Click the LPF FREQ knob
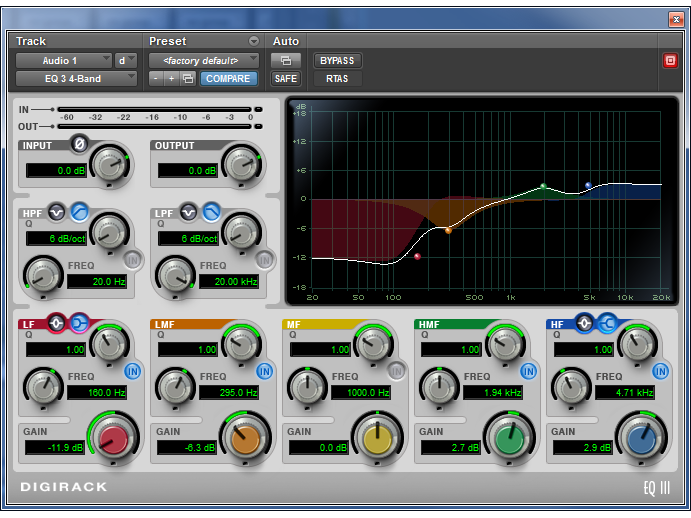Viewport: 691px width, 518px height. [x=175, y=276]
